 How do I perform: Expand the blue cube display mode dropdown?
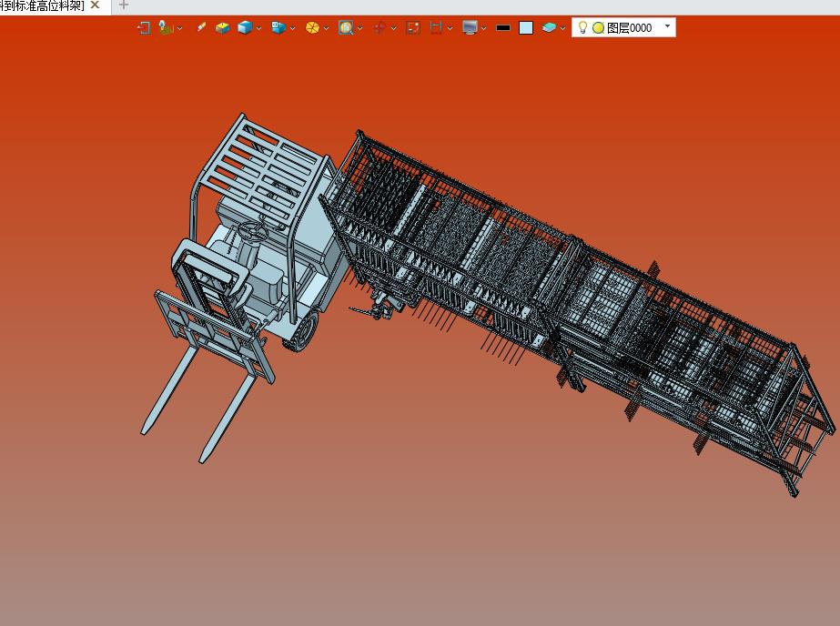258,28
